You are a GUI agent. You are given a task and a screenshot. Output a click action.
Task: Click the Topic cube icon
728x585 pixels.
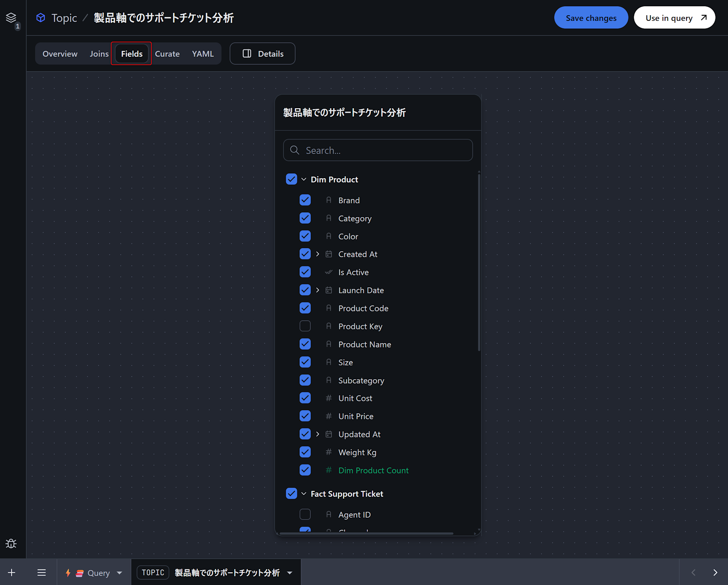(x=41, y=17)
